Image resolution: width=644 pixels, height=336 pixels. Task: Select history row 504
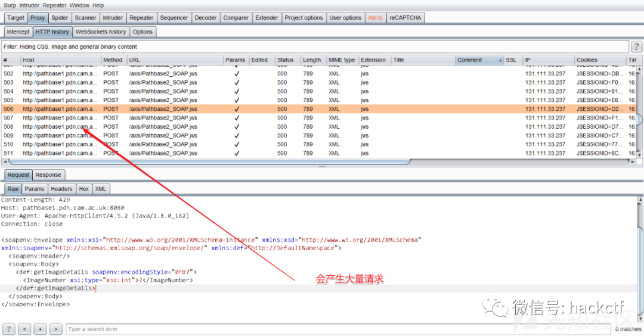coord(318,92)
